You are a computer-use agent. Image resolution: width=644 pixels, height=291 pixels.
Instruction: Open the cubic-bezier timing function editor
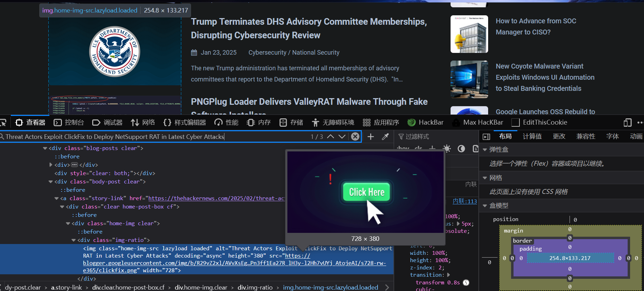pyautogui.click(x=466, y=283)
